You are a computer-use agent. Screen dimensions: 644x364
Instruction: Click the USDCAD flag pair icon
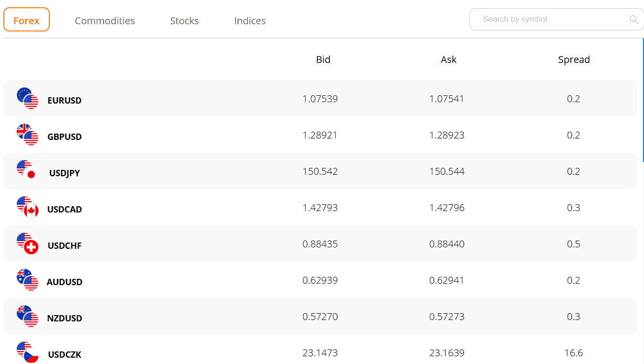28,207
